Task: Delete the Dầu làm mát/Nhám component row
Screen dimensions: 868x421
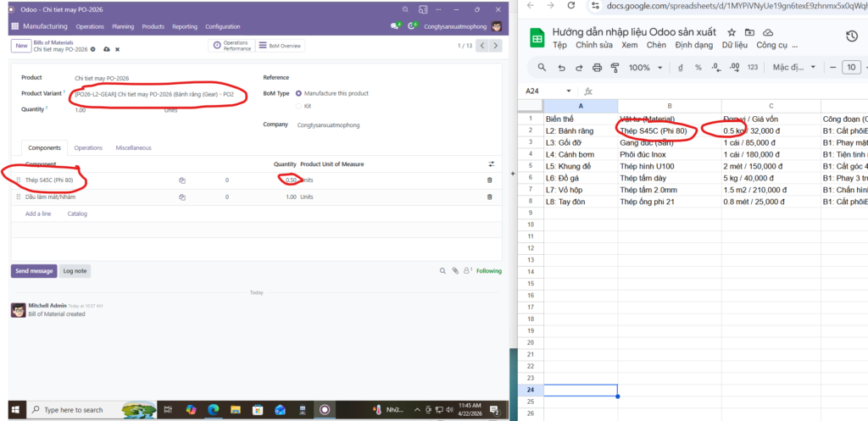Action: point(489,197)
